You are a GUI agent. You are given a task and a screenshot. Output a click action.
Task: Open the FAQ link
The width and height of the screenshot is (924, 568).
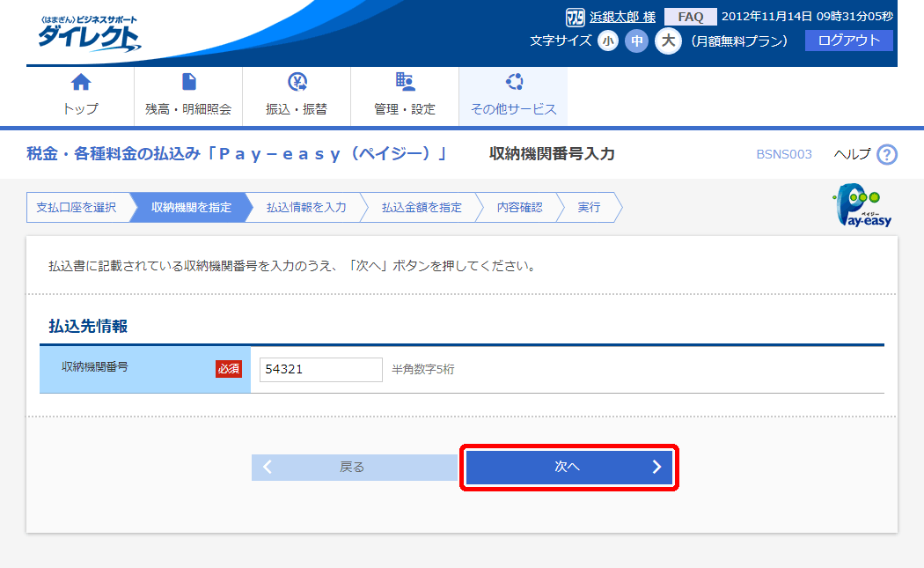pos(690,17)
